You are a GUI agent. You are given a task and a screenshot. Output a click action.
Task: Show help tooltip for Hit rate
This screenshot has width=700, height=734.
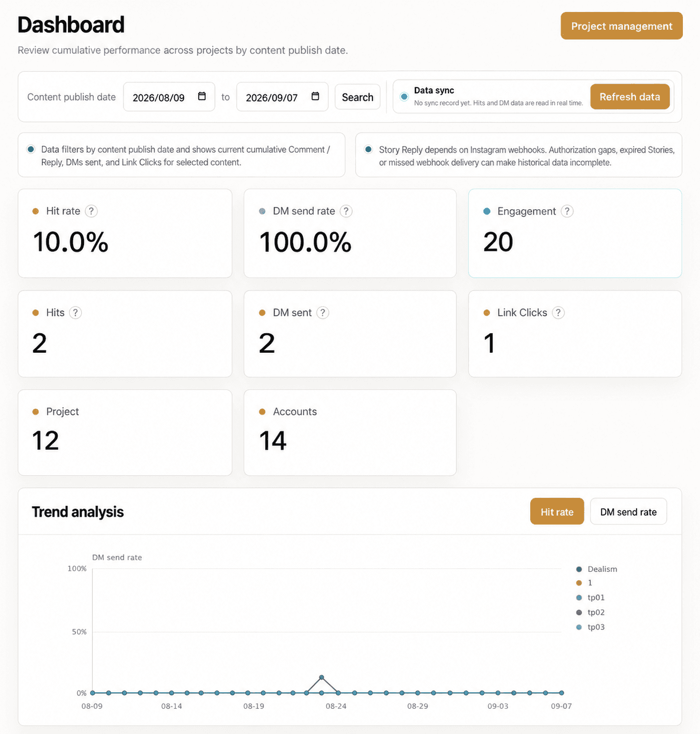coord(91,211)
